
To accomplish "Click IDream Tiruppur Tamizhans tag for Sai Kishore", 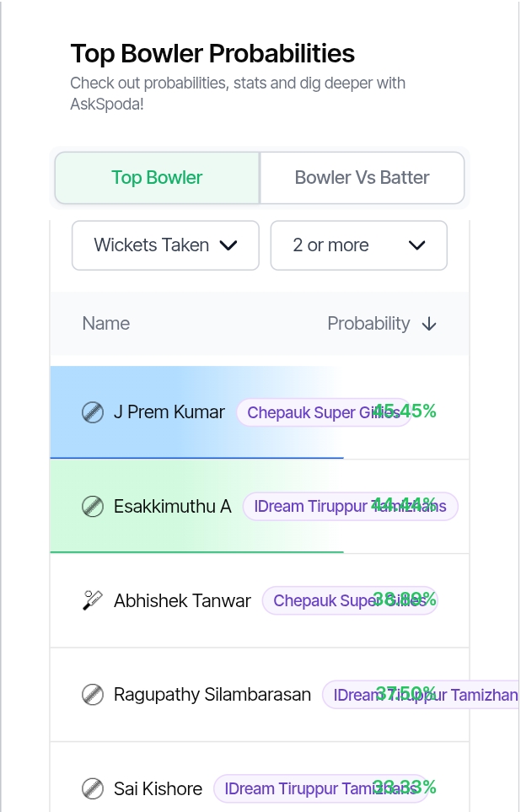I will click(x=320, y=788).
